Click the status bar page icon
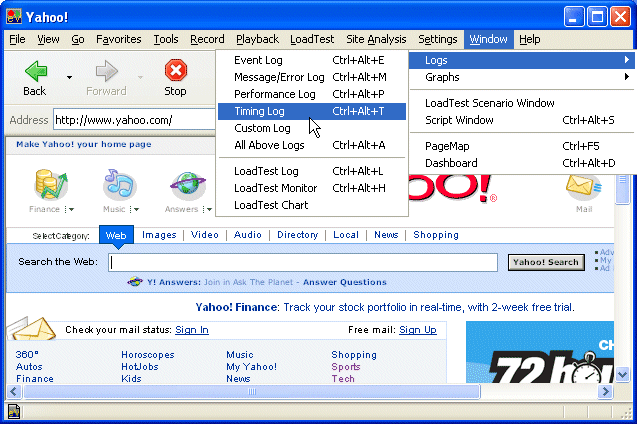 [x=14, y=412]
